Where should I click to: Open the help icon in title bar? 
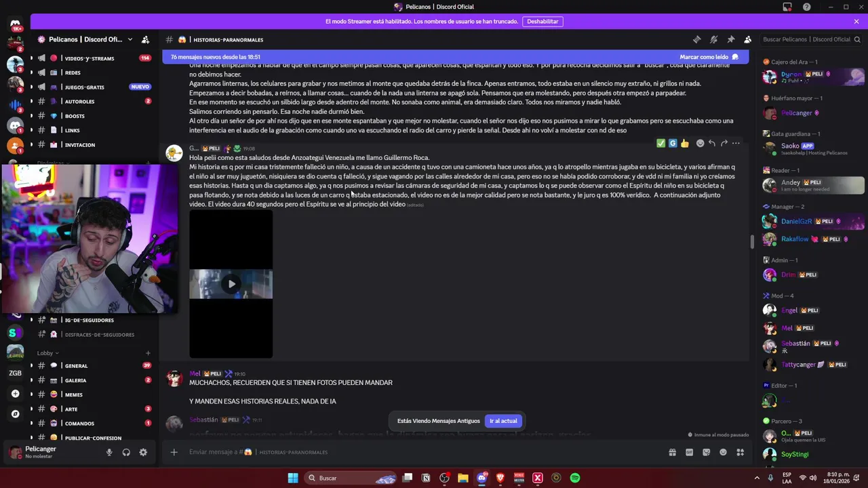click(806, 7)
